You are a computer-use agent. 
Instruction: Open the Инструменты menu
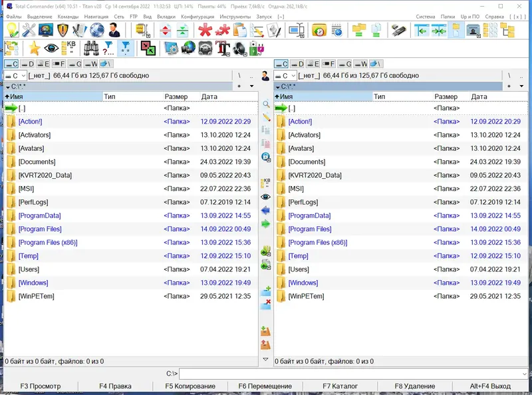(235, 17)
